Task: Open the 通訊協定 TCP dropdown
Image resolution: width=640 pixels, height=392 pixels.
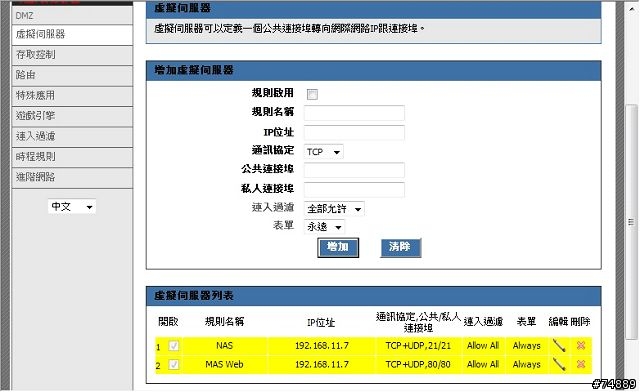Action: pyautogui.click(x=323, y=152)
